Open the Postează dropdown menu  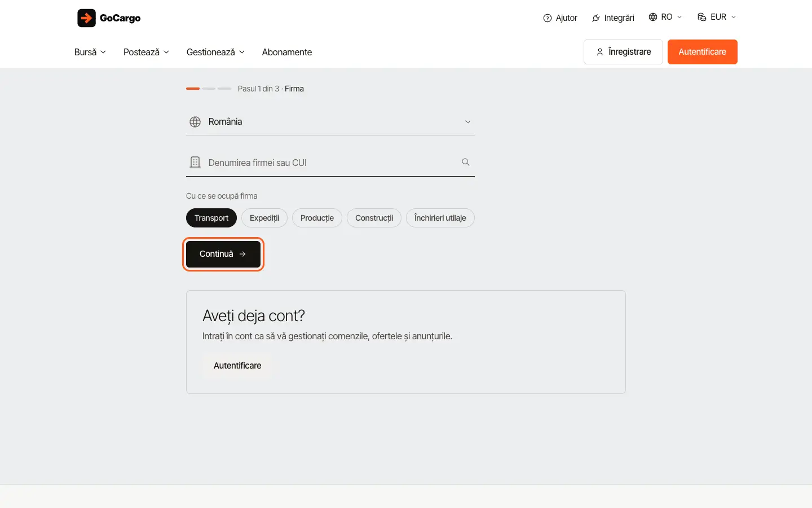tap(146, 52)
